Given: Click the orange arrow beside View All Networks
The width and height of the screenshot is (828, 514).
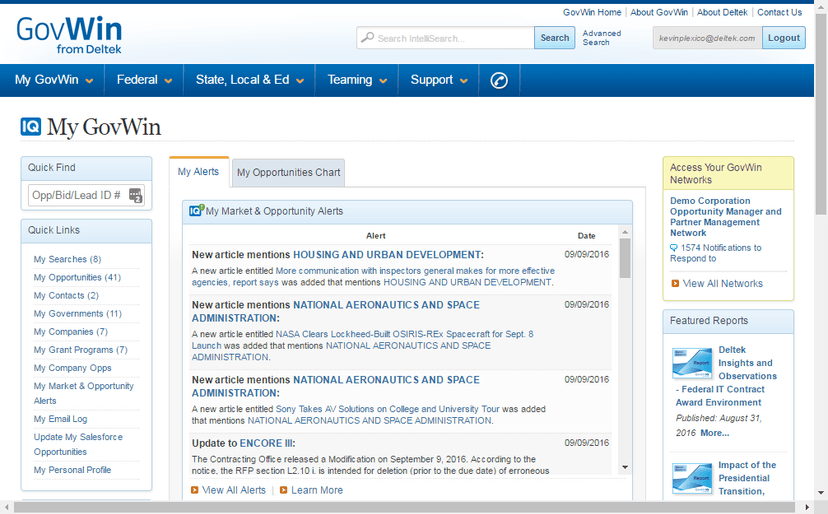Looking at the screenshot, I should pos(676,284).
